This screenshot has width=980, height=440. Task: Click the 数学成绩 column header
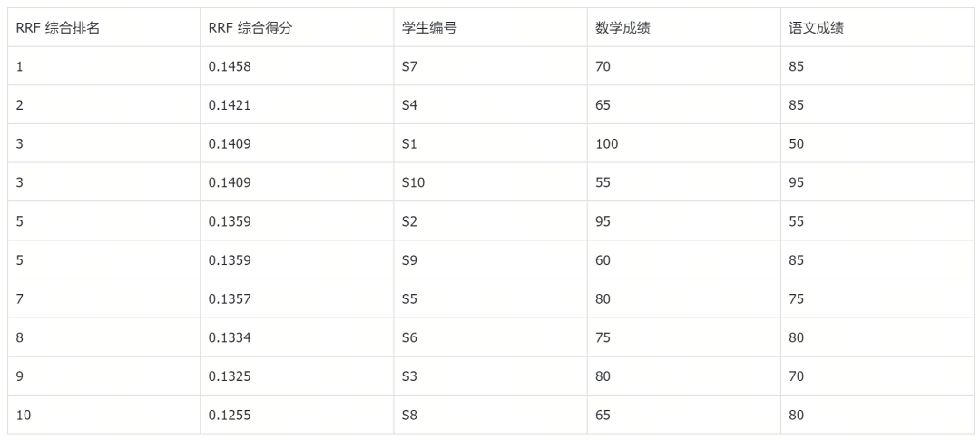coord(622,28)
